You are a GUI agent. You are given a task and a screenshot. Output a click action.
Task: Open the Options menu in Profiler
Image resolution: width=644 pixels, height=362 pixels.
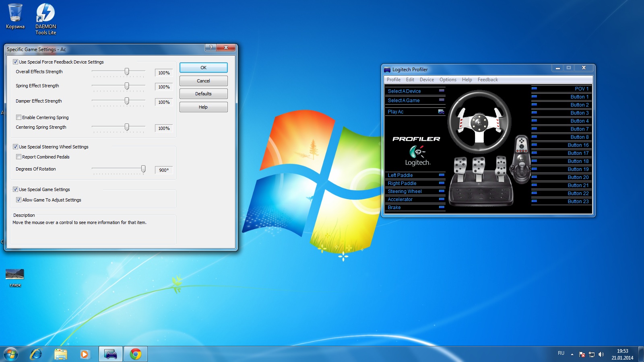pyautogui.click(x=448, y=80)
